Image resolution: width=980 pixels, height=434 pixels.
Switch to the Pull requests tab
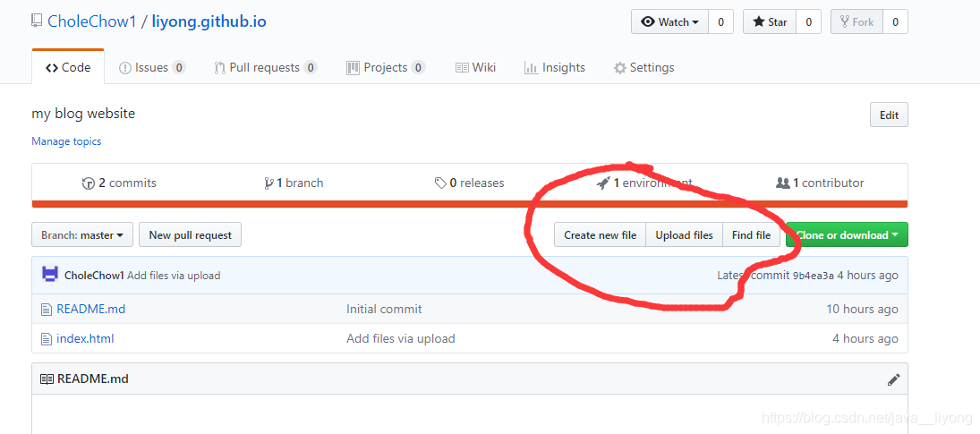click(x=266, y=67)
